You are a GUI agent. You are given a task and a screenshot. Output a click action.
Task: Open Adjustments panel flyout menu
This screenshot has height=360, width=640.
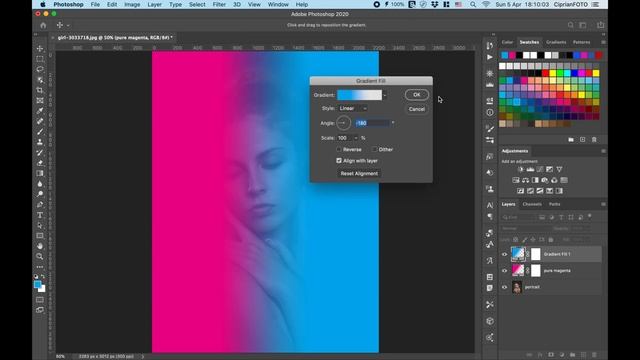[x=603, y=151]
